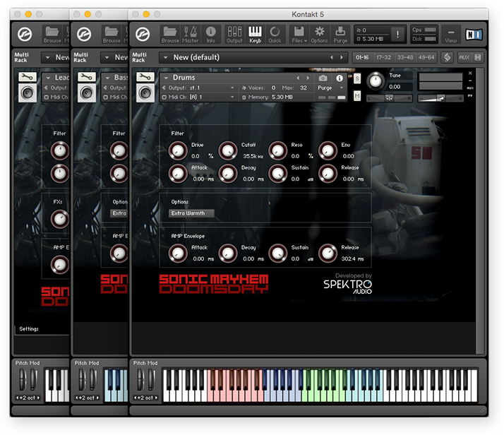Click the Filter Env knob
The height and width of the screenshot is (435, 504).
[x=328, y=150]
